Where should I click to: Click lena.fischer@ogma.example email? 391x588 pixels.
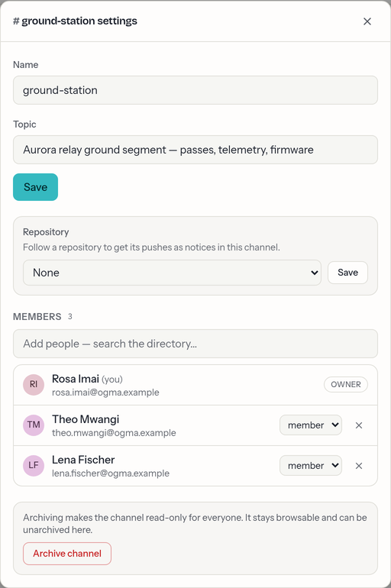tap(111, 473)
